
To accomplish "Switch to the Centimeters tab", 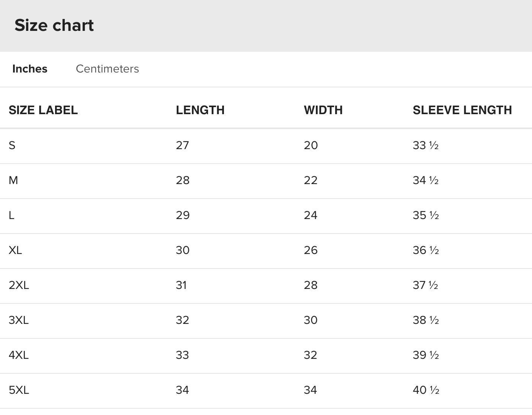I will pyautogui.click(x=107, y=69).
